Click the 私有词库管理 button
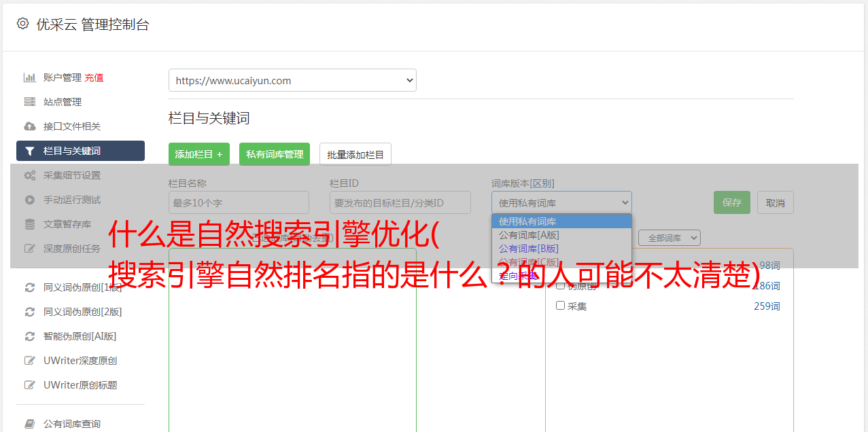This screenshot has width=868, height=432. coord(275,154)
